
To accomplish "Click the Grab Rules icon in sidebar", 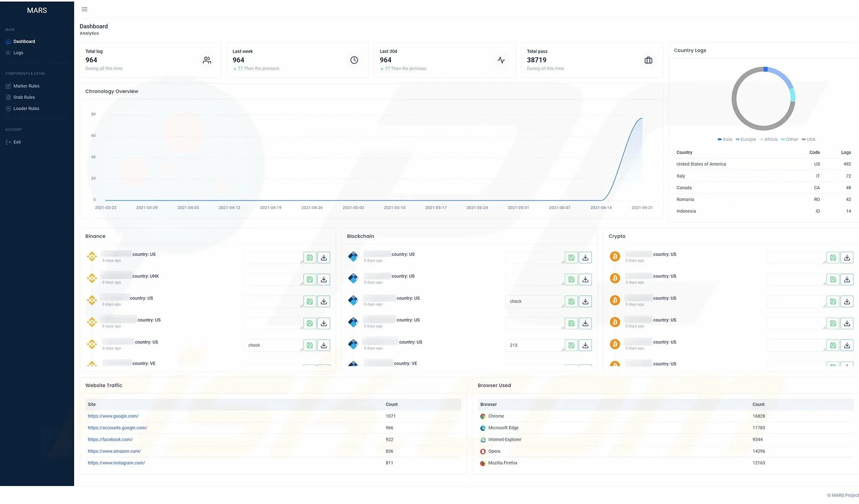I will click(9, 97).
